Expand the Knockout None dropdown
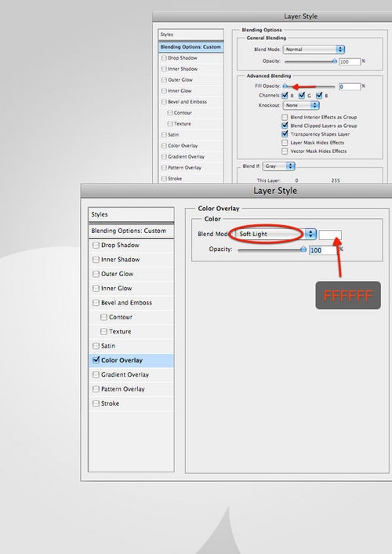Image resolution: width=392 pixels, height=554 pixels. click(x=301, y=105)
